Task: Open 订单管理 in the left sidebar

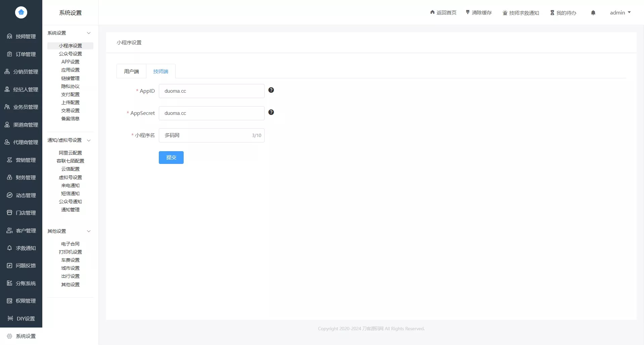Action: tap(21, 54)
